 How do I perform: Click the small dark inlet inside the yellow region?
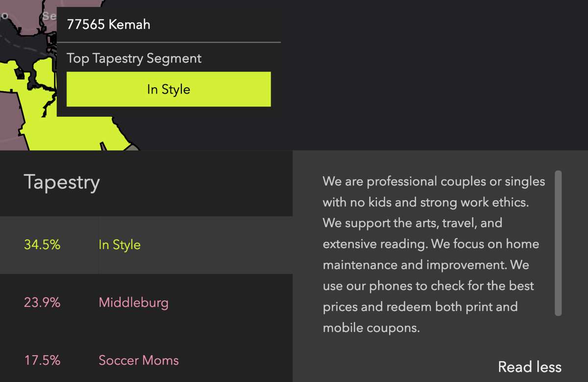coord(20,74)
